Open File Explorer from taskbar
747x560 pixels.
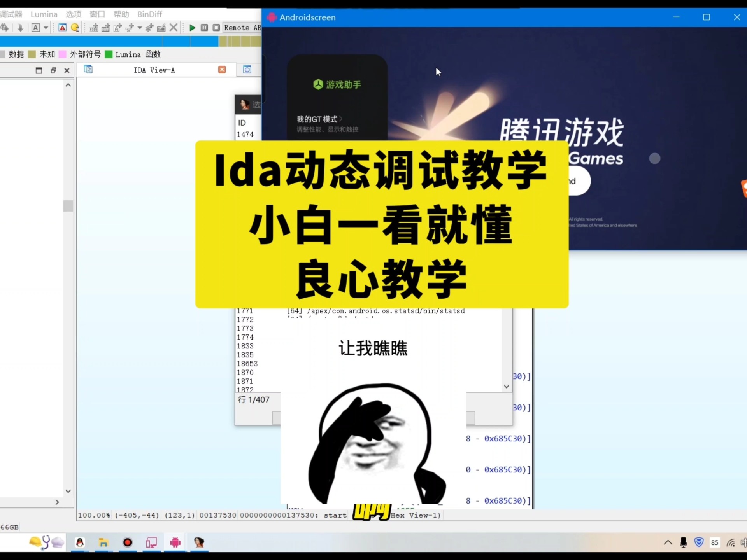[x=103, y=542]
